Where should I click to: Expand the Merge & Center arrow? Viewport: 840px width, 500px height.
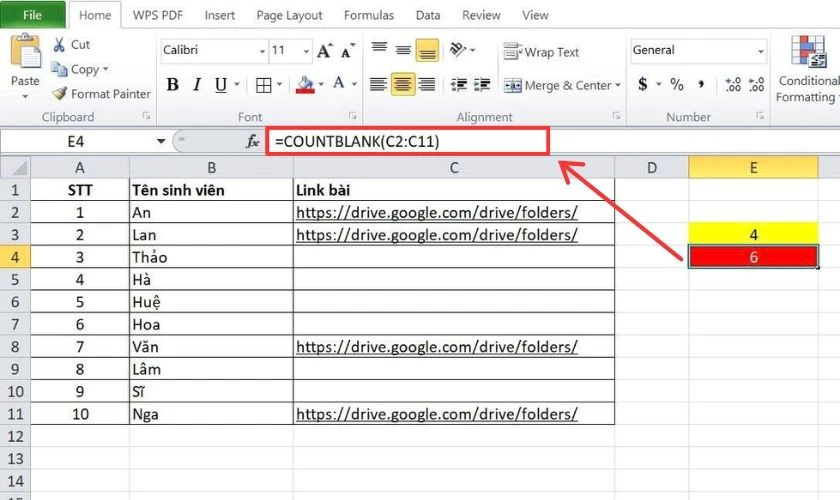coord(618,85)
